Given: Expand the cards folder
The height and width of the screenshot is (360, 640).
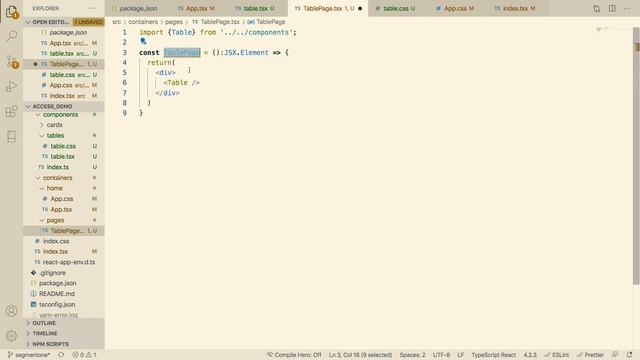Looking at the screenshot, I should [x=64, y=125].
